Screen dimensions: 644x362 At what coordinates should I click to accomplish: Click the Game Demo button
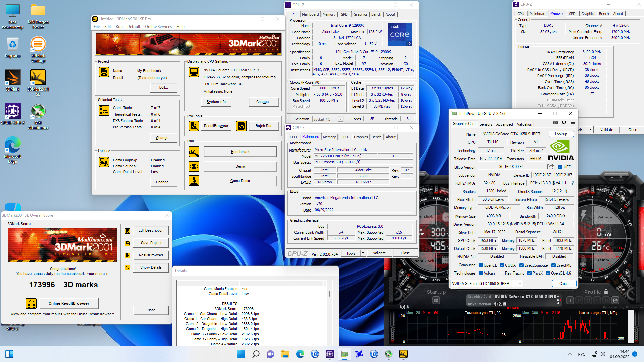[240, 181]
